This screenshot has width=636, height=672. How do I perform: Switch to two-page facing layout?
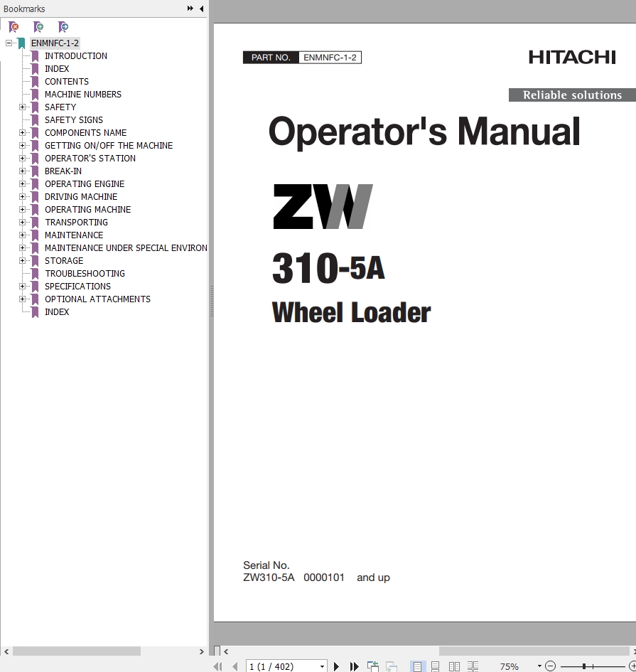[454, 666]
